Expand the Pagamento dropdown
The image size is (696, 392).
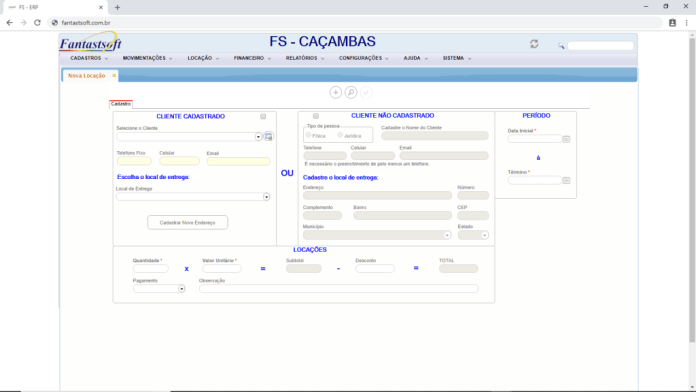(x=182, y=289)
